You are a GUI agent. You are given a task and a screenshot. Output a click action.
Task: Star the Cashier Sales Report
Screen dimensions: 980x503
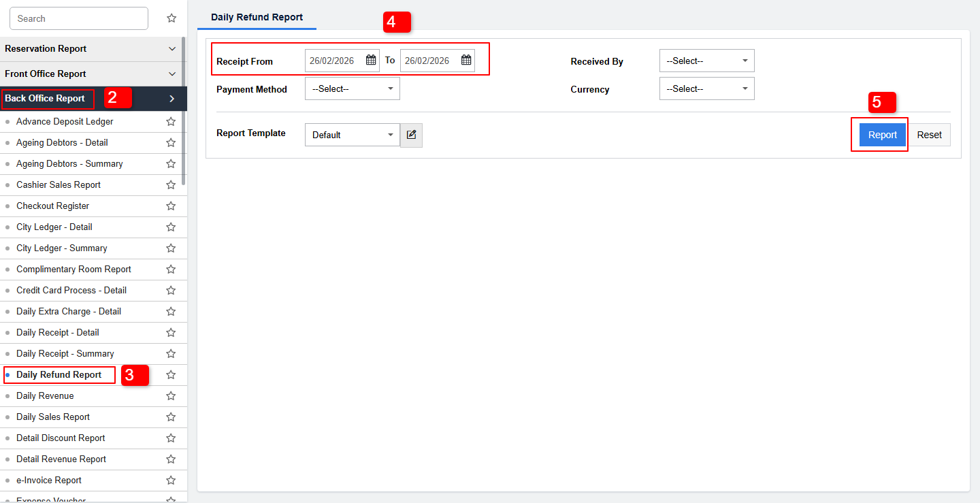coord(171,185)
